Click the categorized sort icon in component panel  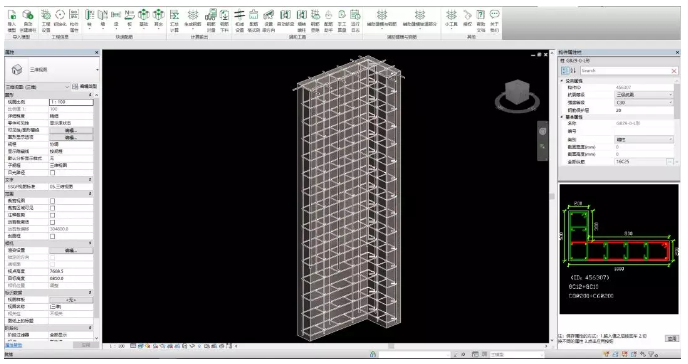point(565,71)
